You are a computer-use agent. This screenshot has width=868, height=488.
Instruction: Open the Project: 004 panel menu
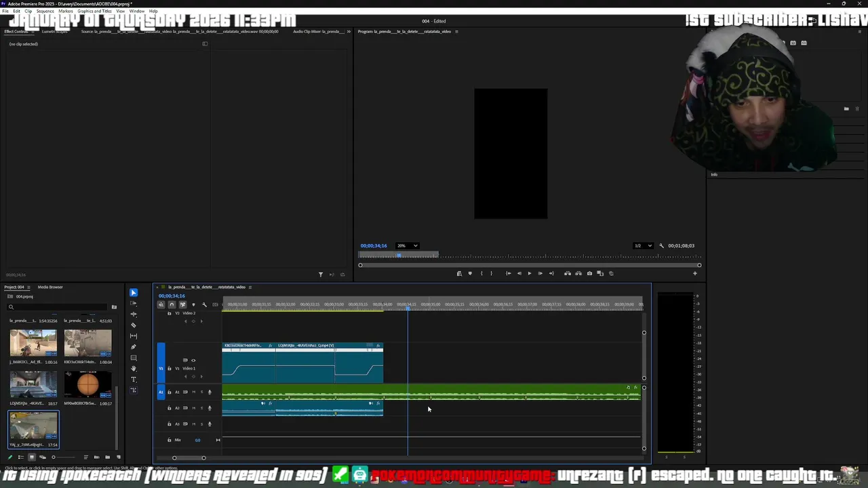[28, 287]
